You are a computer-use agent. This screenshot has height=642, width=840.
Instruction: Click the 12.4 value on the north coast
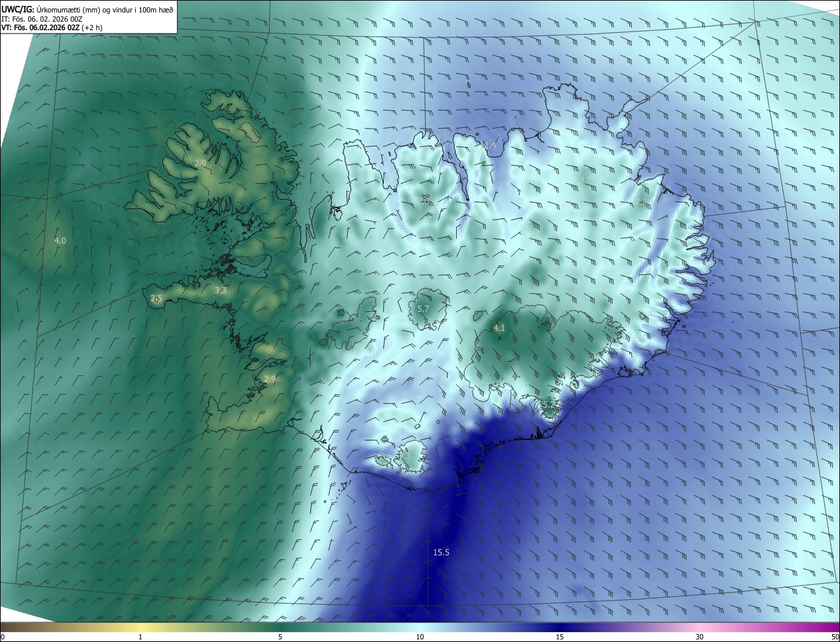pyautogui.click(x=488, y=144)
